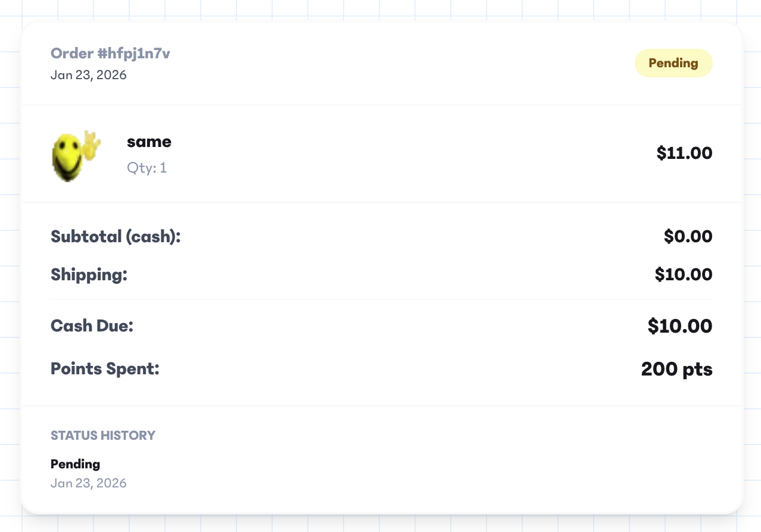Click the order date below the order number
The width and height of the screenshot is (761, 532).
pyautogui.click(x=88, y=75)
